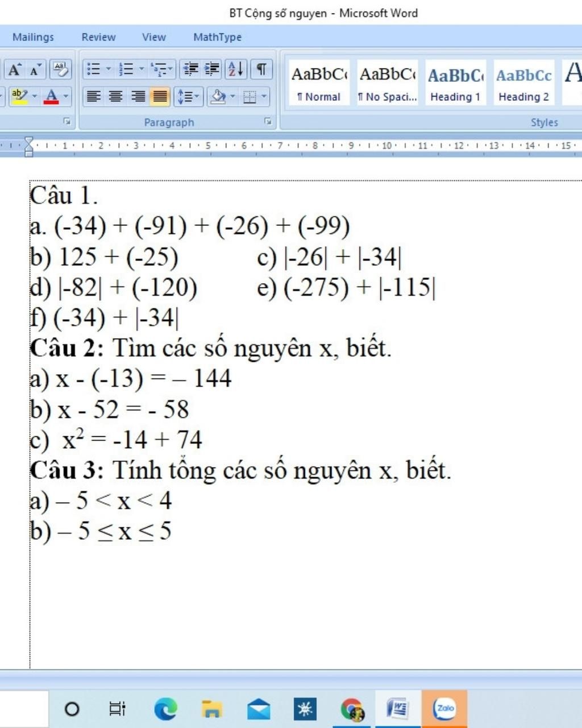Align text right

138,96
